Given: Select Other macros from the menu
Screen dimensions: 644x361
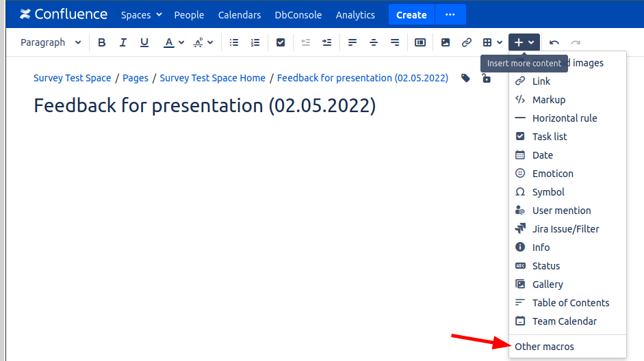Looking at the screenshot, I should tap(544, 347).
